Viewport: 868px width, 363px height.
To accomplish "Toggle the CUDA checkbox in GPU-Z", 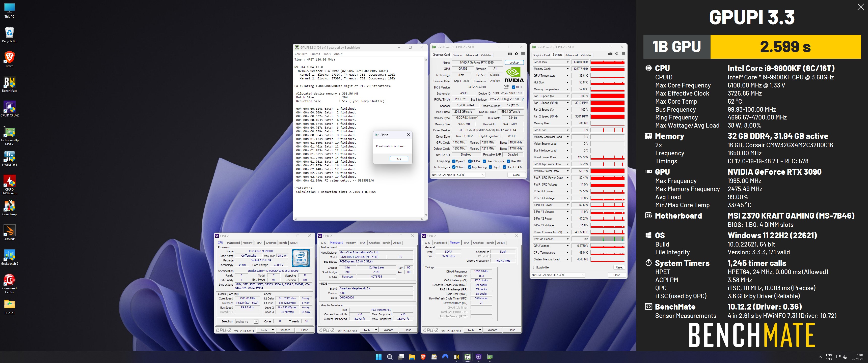I will 470,161.
